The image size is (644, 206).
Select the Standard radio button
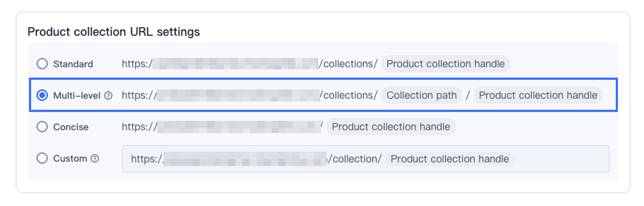pyautogui.click(x=42, y=64)
